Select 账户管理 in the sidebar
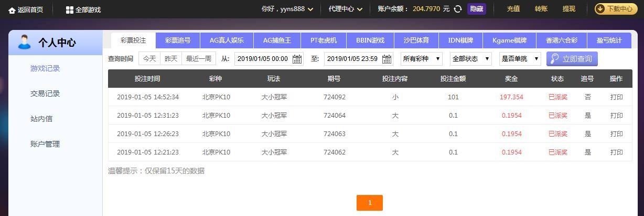The image size is (644, 216). [x=45, y=144]
